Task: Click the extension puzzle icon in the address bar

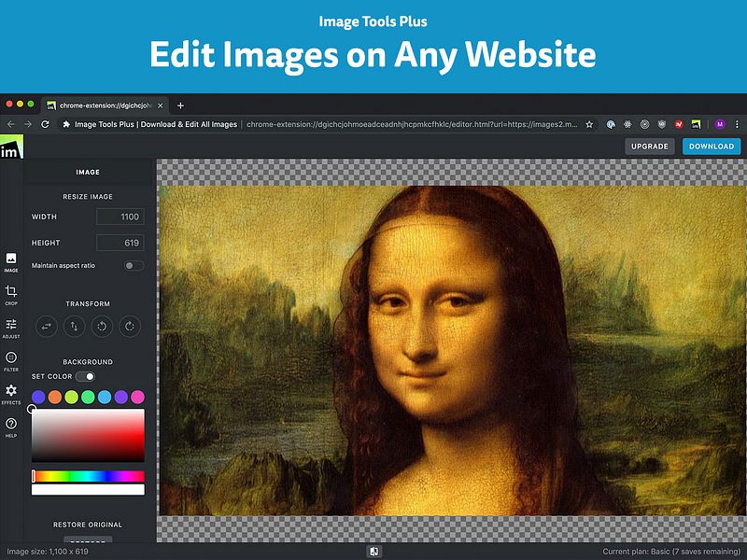Action: (x=66, y=124)
